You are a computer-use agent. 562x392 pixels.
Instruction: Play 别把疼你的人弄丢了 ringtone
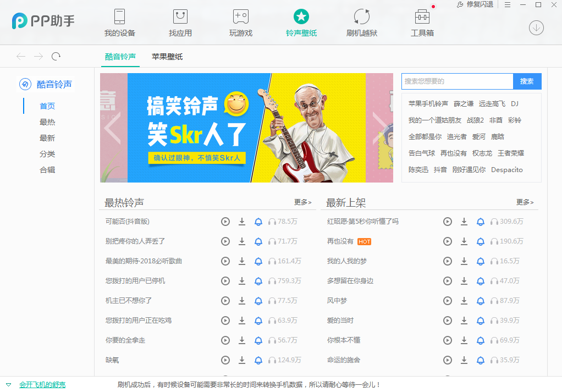pos(225,241)
